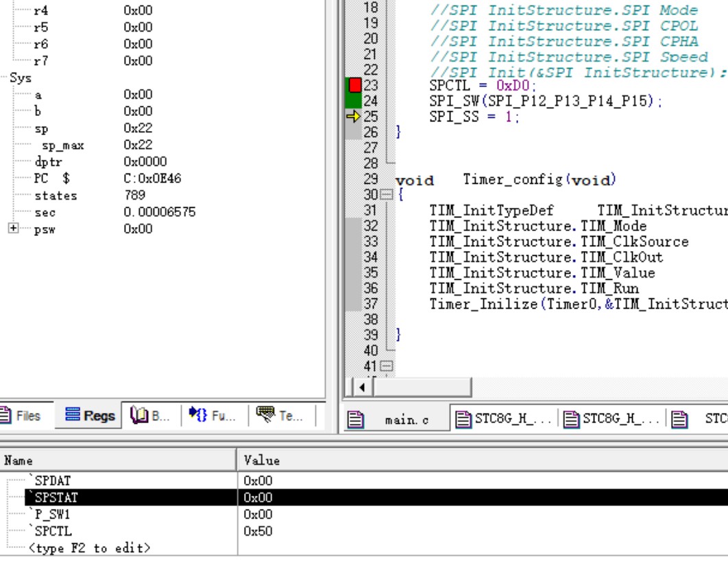The width and height of the screenshot is (728, 572).
Task: Click the yellow program counter arrow
Action: [x=353, y=117]
